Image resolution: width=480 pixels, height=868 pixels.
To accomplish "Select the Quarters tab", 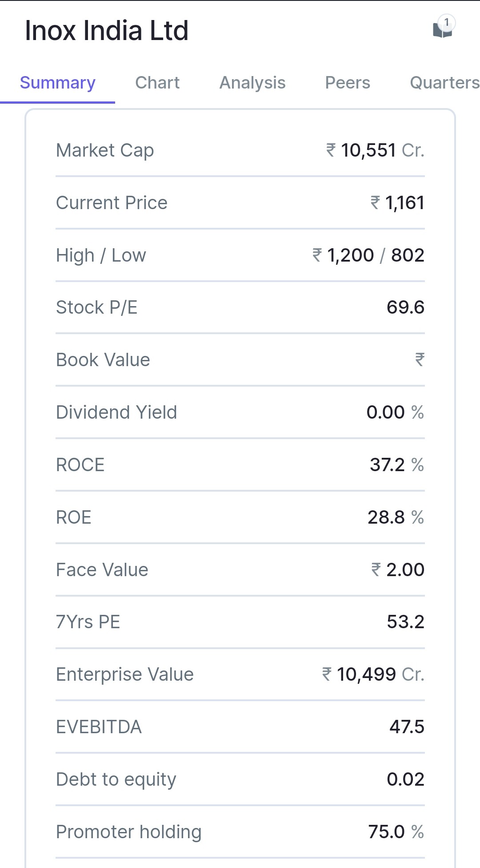I will 444,83.
